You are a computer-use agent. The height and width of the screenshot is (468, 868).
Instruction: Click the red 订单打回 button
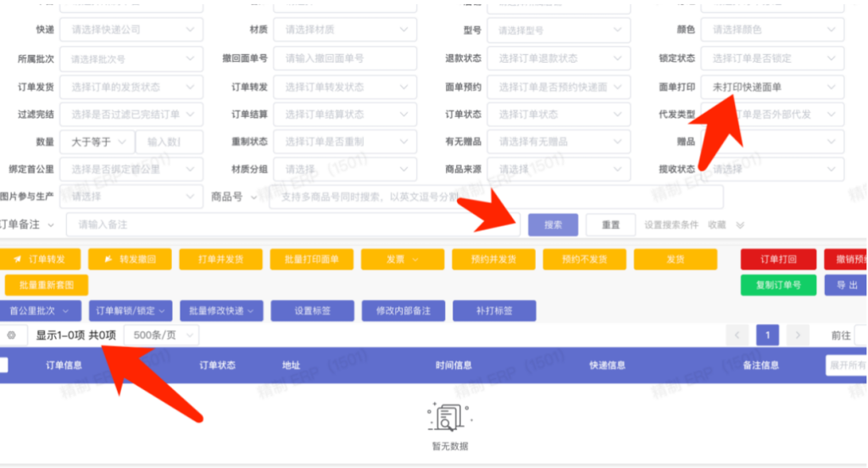tap(778, 259)
